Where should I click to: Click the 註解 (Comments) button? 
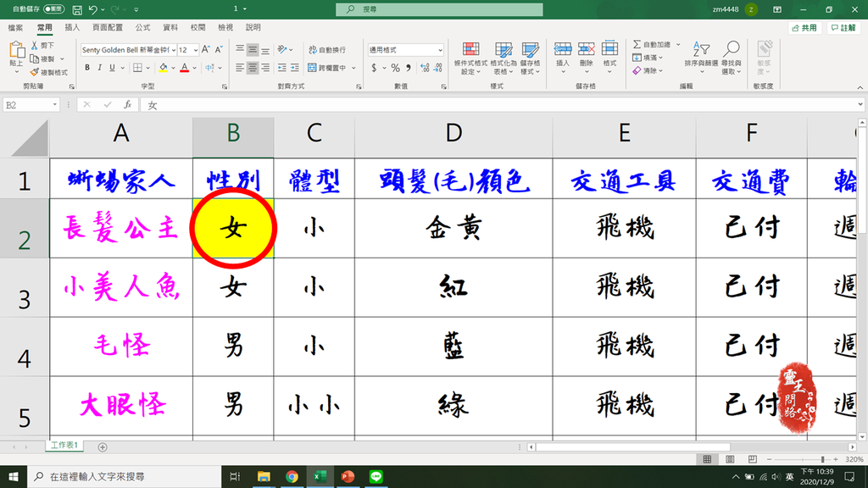click(x=843, y=28)
